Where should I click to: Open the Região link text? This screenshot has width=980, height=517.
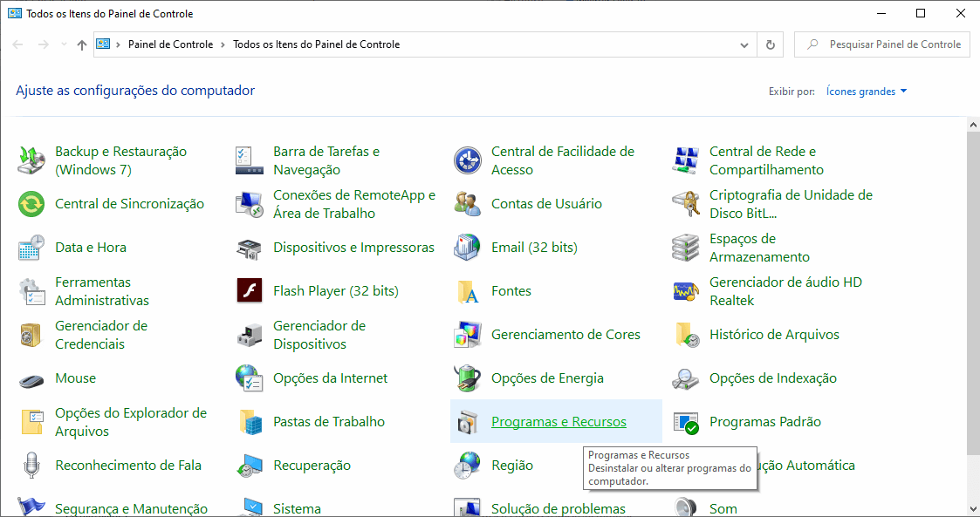[x=512, y=466]
